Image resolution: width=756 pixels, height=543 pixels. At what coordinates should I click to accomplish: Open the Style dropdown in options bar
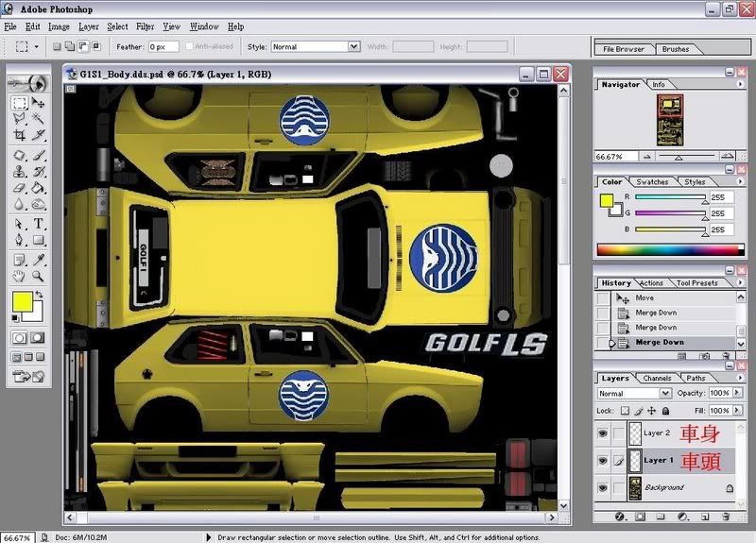coord(353,46)
